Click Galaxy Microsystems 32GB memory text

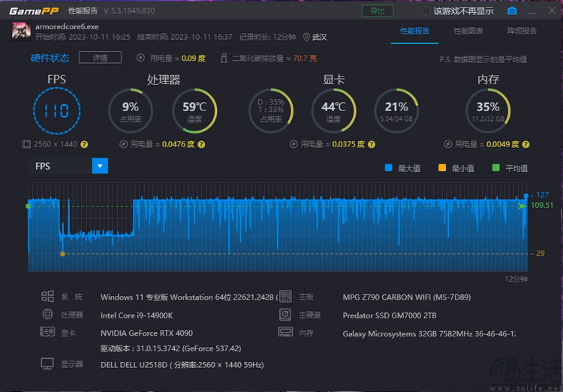[429, 333]
